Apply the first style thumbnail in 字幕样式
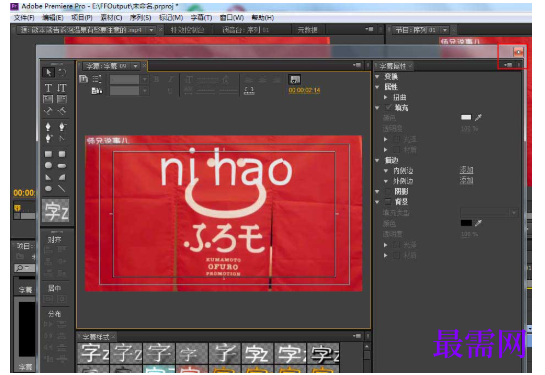Image resolution: width=545 pixels, height=375 pixels. (93, 353)
